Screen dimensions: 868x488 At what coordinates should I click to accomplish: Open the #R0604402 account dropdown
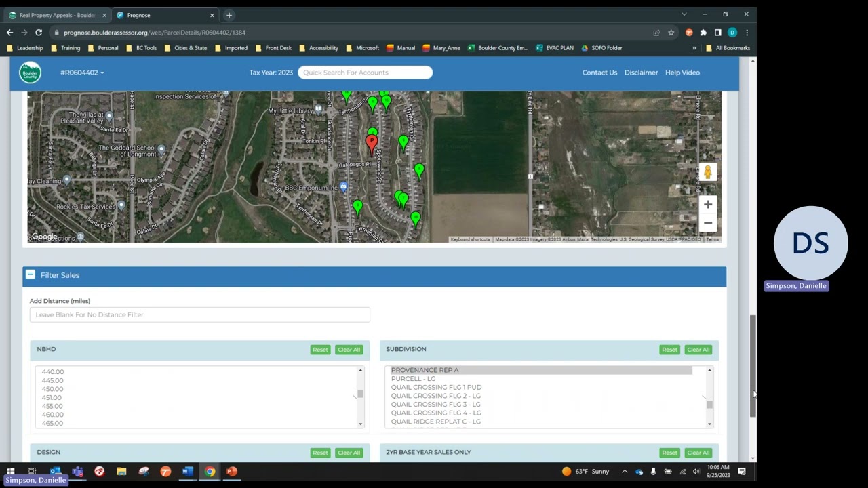click(82, 73)
